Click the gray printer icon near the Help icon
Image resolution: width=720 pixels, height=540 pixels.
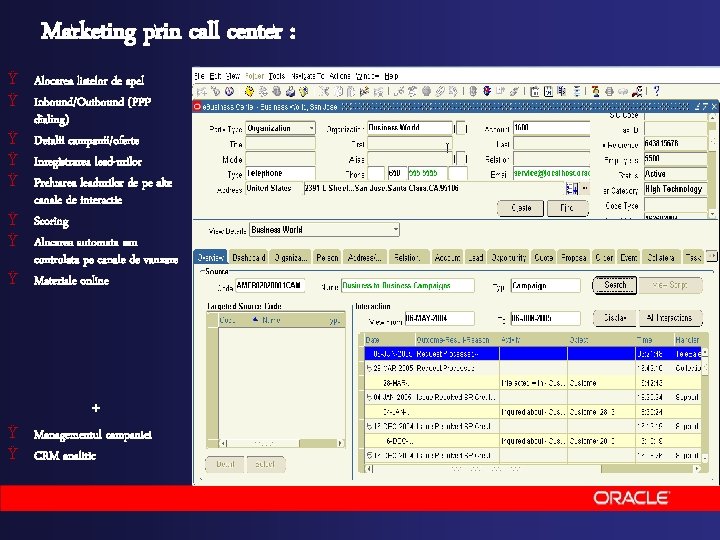pyautogui.click(x=609, y=91)
